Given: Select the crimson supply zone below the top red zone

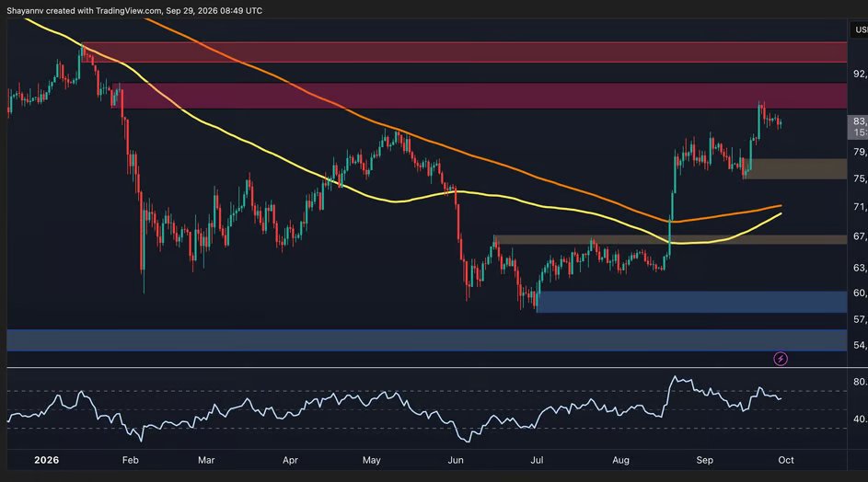Looking at the screenshot, I should coord(480,96).
